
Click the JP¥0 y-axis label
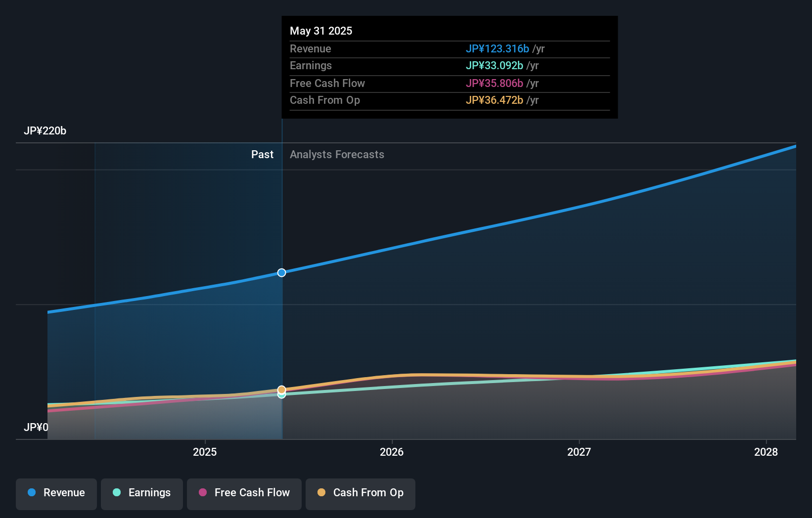[x=36, y=427]
